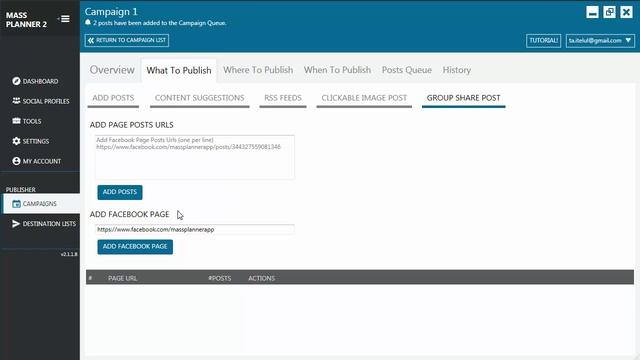This screenshot has width=640, height=360.
Task: Collapse sidebar with hamburger menu icon
Action: (64, 19)
